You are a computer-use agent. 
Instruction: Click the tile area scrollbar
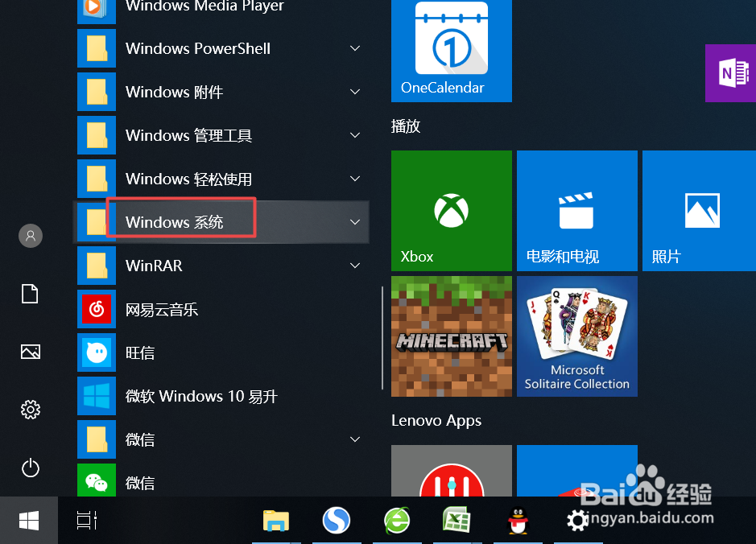pos(382,336)
